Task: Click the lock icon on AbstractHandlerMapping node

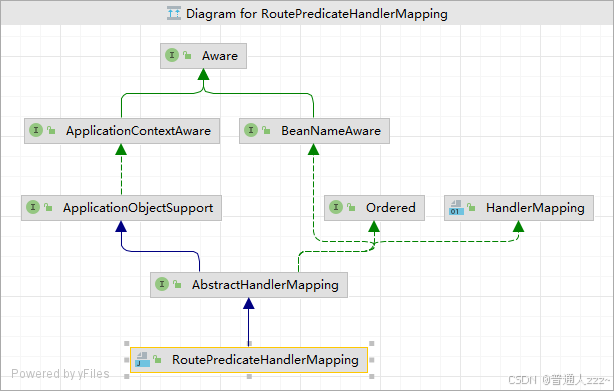Action: tap(177, 285)
